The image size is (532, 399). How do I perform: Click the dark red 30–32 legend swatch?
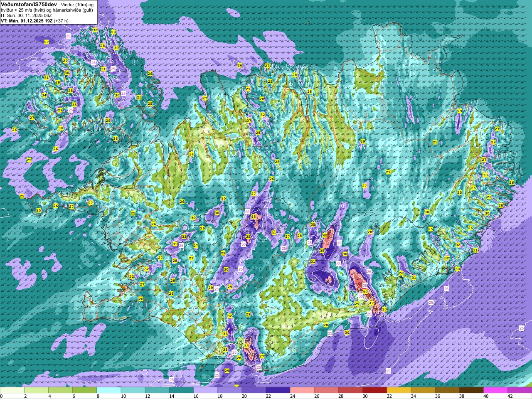(x=374, y=390)
